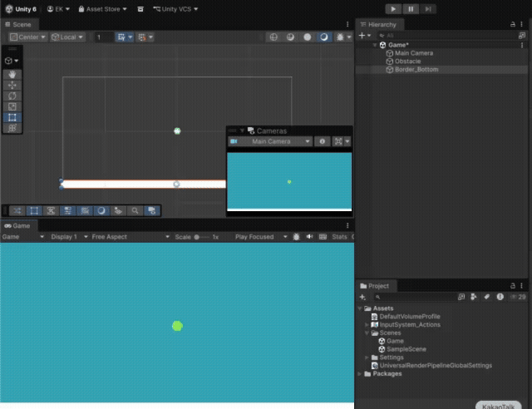532x409 pixels.
Task: Click the Pause button in the toolbar
Action: 411,9
